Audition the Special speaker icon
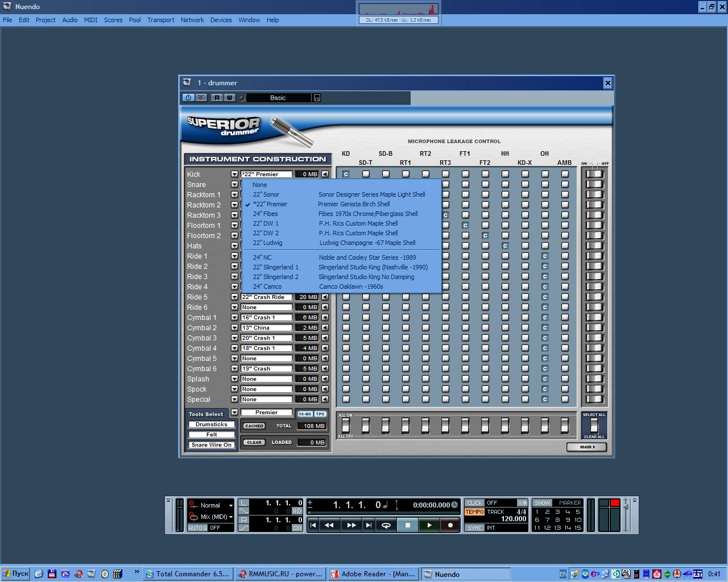Screen dimensions: 728x582 click(x=325, y=400)
